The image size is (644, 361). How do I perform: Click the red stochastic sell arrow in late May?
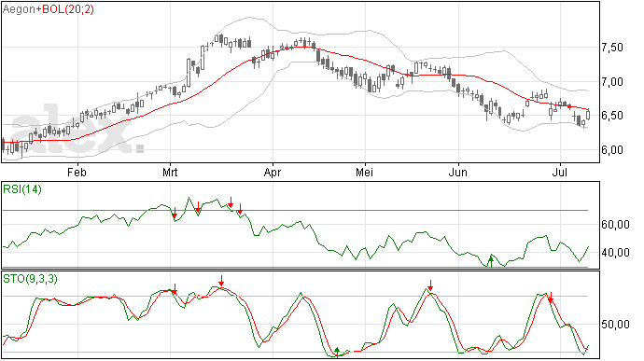click(430, 285)
